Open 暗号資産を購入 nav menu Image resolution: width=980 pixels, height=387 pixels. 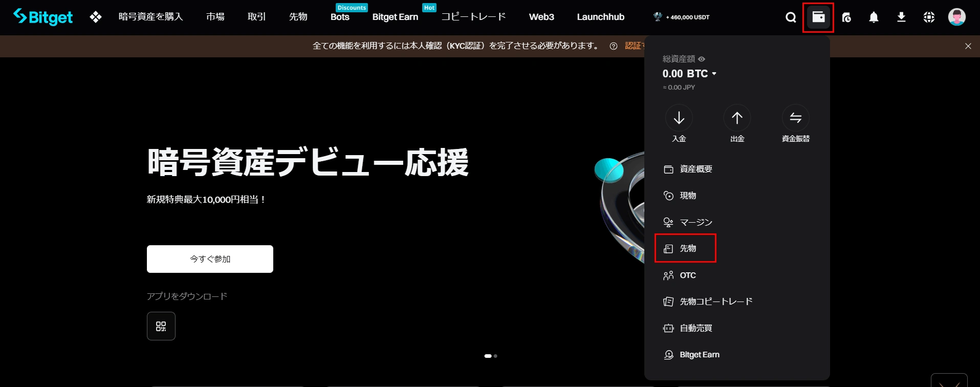click(x=150, y=17)
